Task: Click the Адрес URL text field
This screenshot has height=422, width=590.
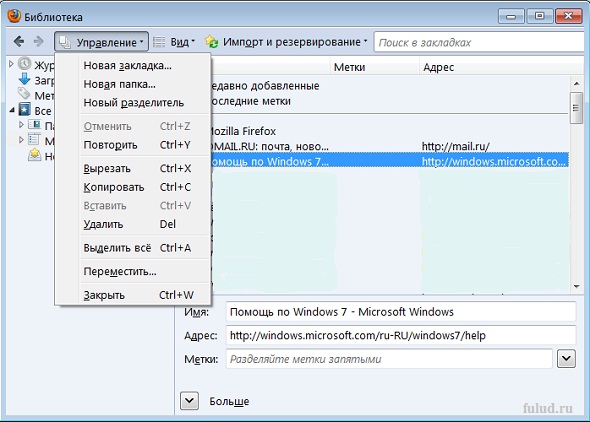Action: point(401,335)
